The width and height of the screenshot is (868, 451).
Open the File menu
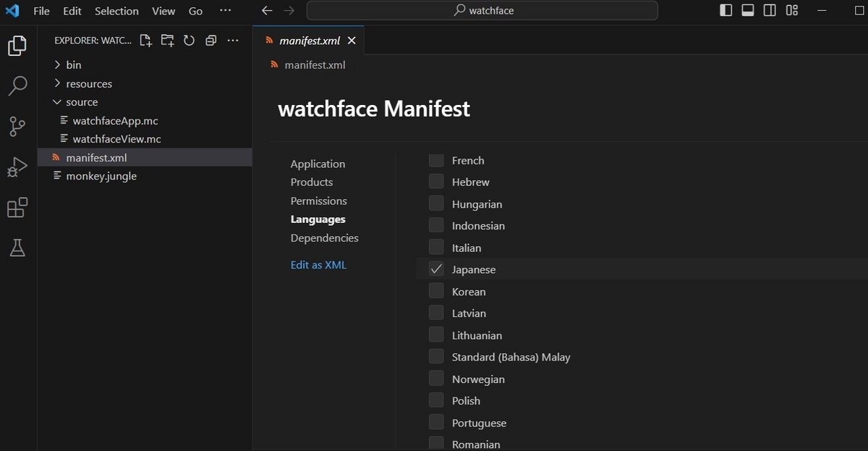pyautogui.click(x=41, y=11)
